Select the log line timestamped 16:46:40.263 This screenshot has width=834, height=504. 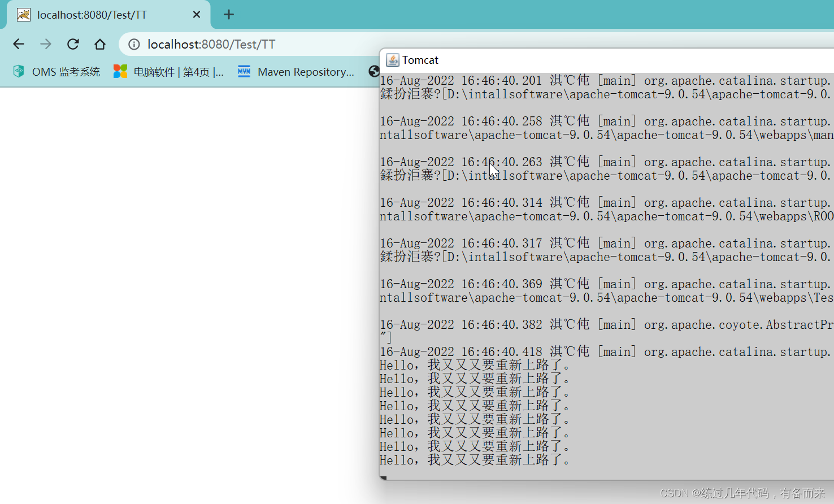pos(606,162)
